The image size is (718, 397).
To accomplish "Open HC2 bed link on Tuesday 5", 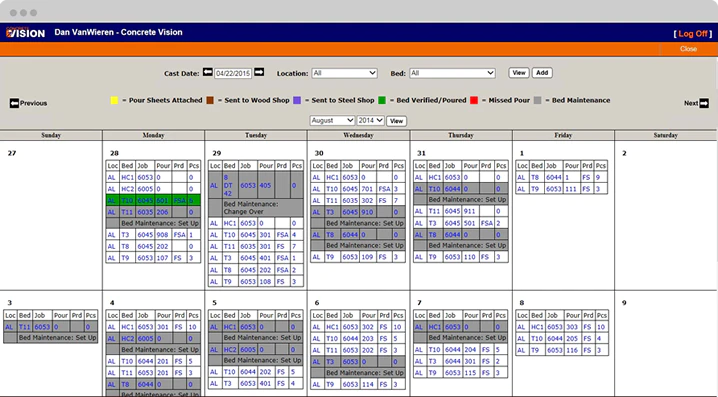I will point(230,349).
